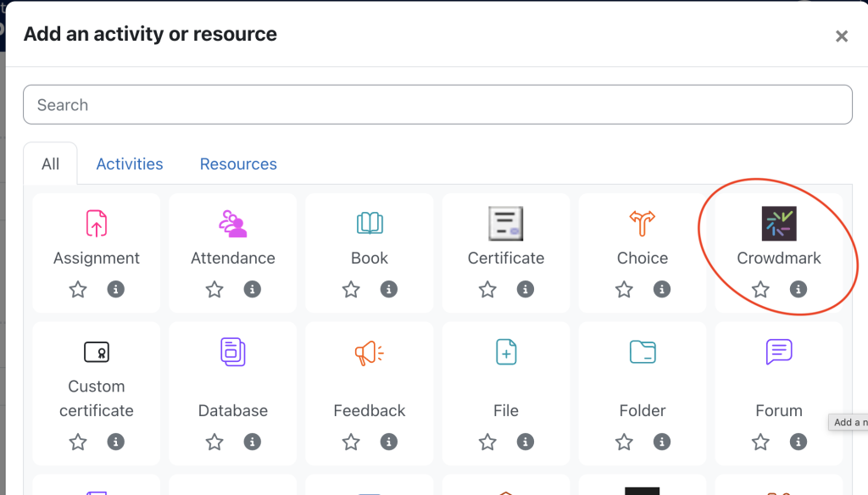The width and height of the screenshot is (868, 495).
Task: Click the Custom certificate label
Action: pyautogui.click(x=97, y=398)
